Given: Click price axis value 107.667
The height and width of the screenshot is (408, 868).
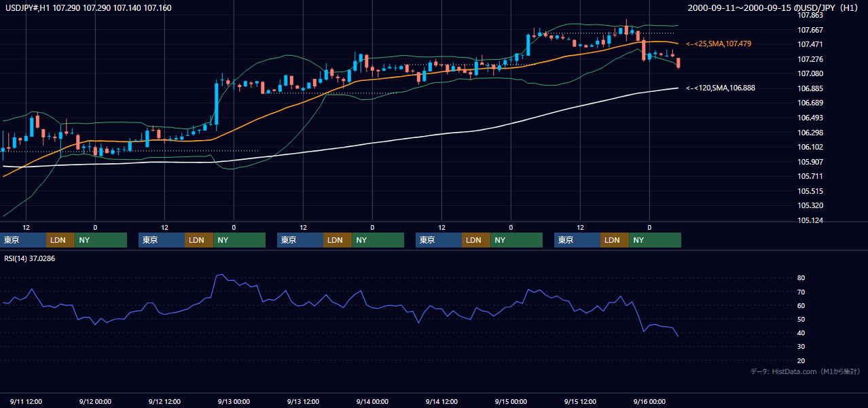Looking at the screenshot, I should pyautogui.click(x=810, y=30).
